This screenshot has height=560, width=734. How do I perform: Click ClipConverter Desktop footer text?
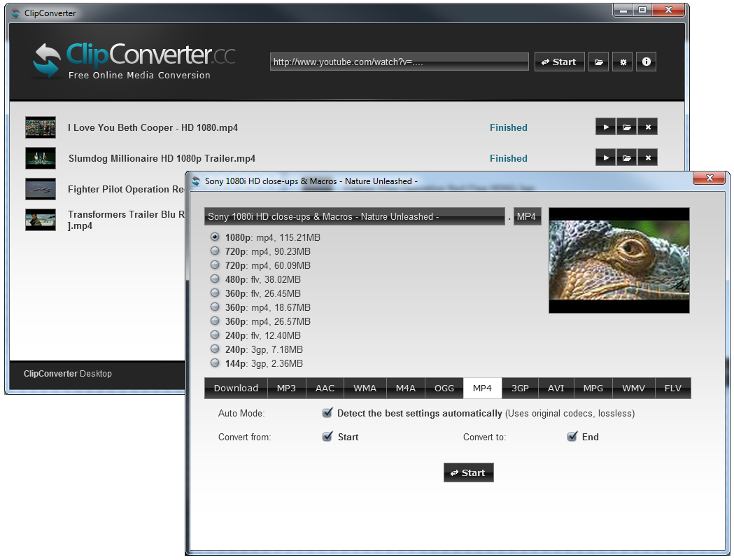pos(68,374)
